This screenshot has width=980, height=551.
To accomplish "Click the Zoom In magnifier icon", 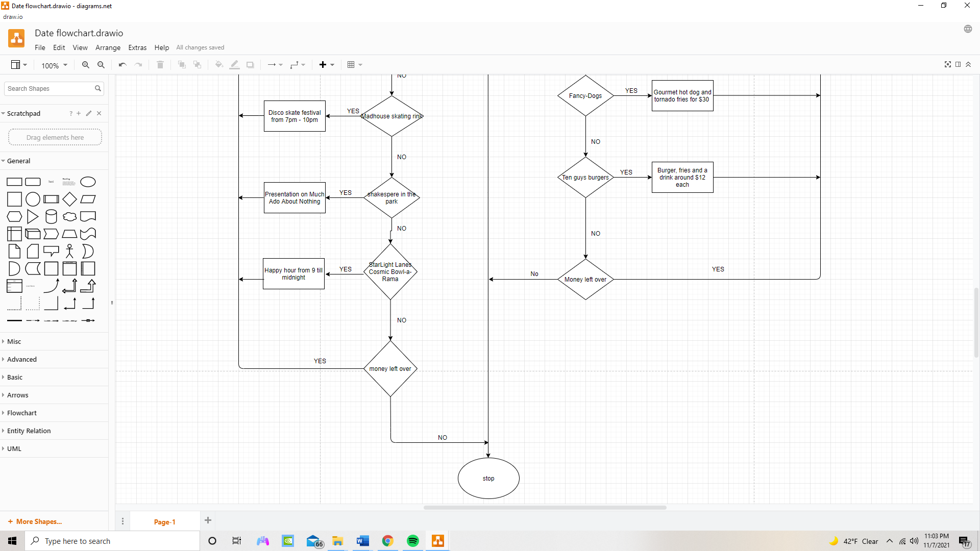I will [86, 65].
